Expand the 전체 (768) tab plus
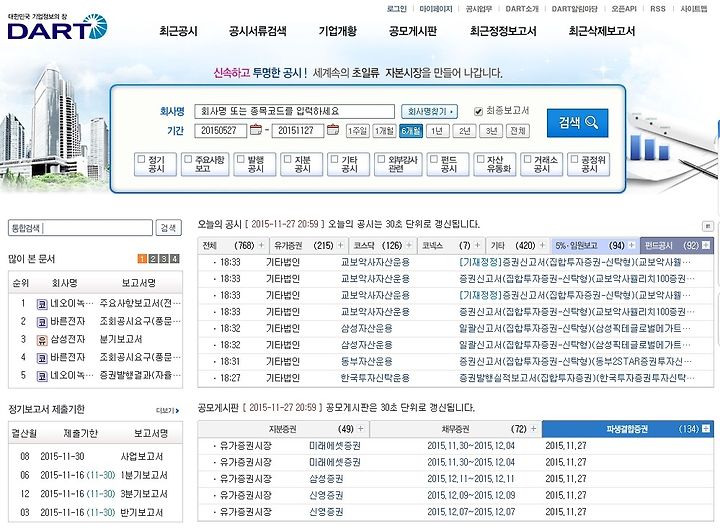The height and width of the screenshot is (531, 720). point(261,245)
